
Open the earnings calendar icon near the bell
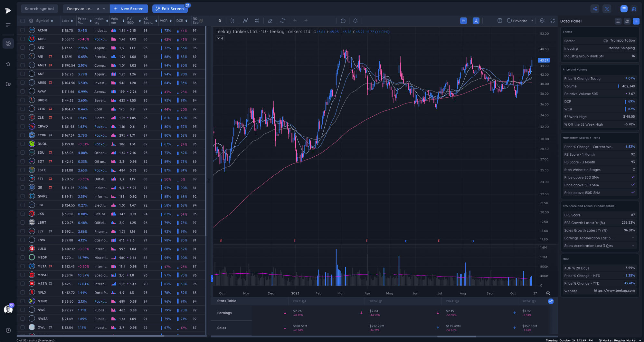point(343,21)
